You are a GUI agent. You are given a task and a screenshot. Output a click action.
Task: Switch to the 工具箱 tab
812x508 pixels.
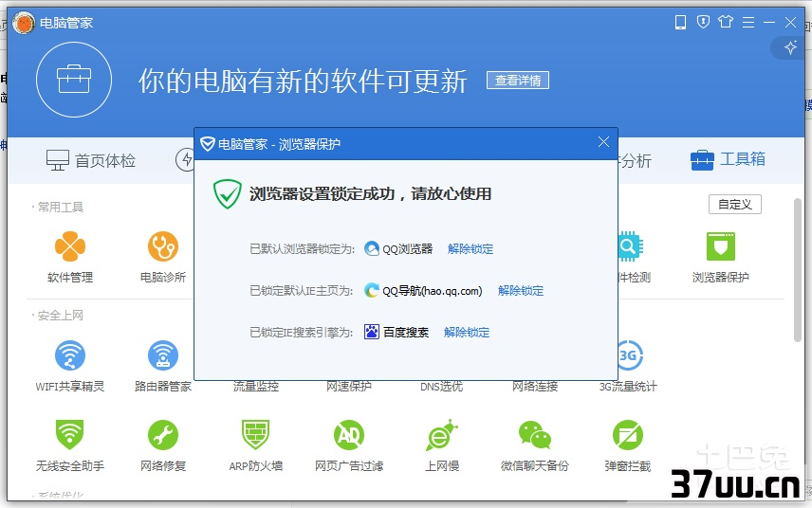(728, 159)
